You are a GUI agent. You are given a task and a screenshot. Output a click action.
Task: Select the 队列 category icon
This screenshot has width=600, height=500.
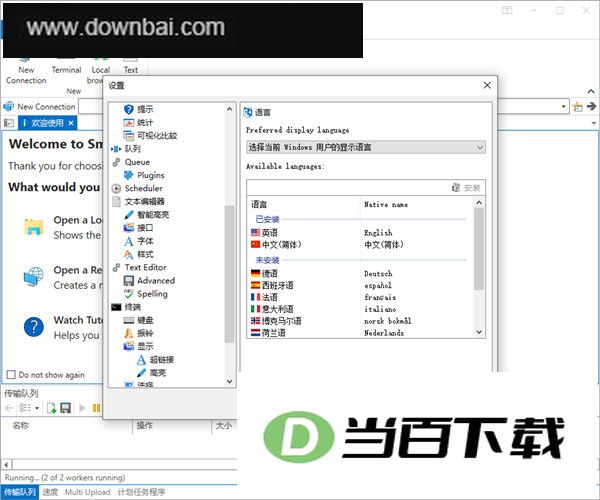[x=116, y=149]
